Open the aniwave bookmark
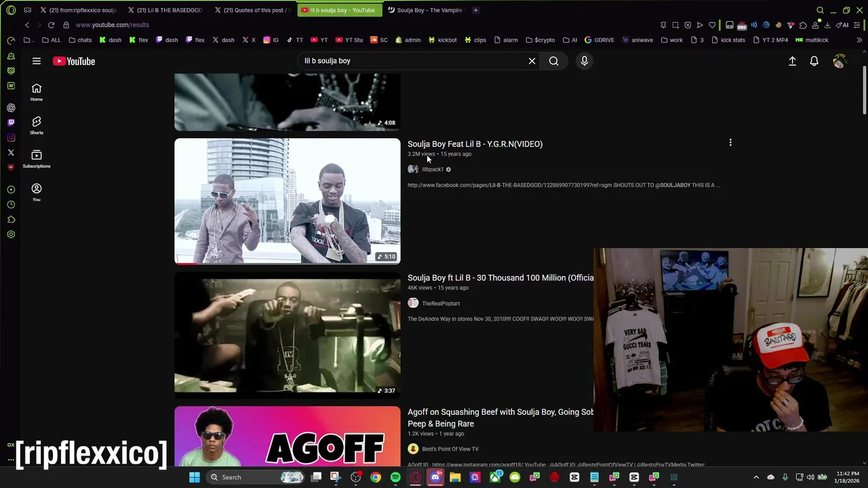Screen dimensions: 868x488 [x=637, y=40]
